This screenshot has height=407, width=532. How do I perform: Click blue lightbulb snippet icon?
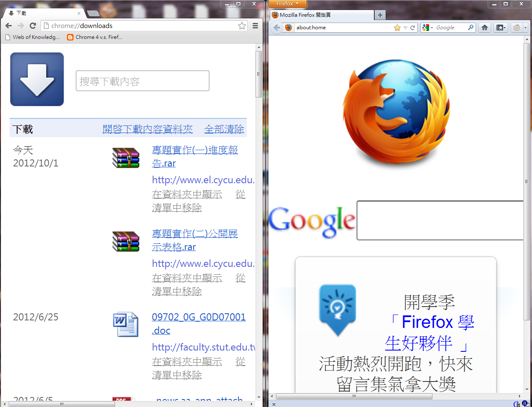point(338,310)
